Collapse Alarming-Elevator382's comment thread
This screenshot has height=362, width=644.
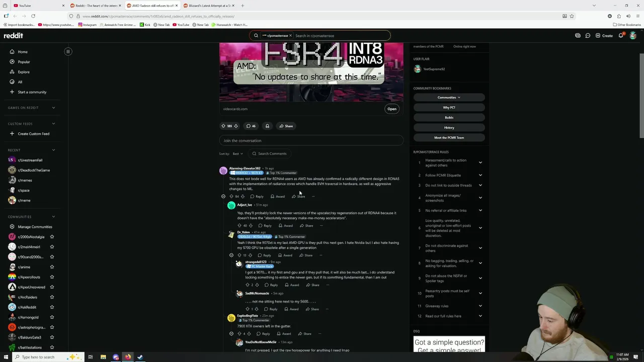223,197
